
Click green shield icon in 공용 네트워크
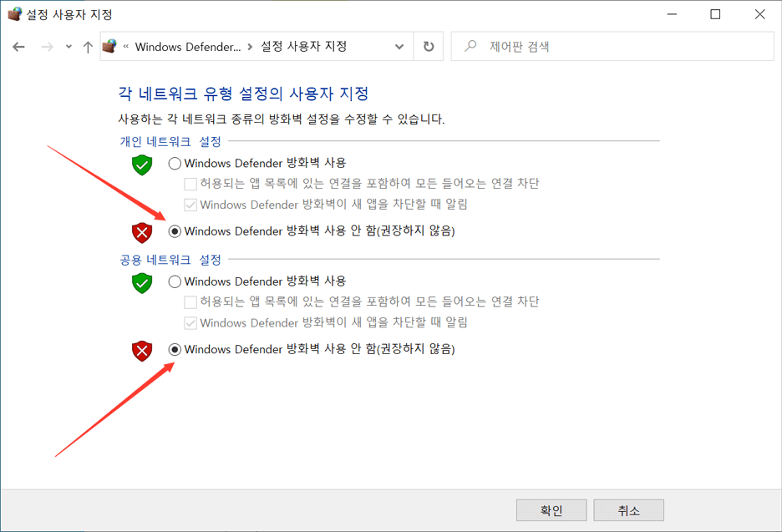pyautogui.click(x=142, y=283)
